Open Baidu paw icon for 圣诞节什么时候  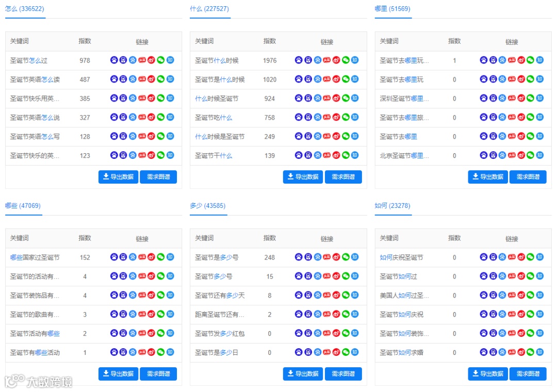[x=299, y=60]
